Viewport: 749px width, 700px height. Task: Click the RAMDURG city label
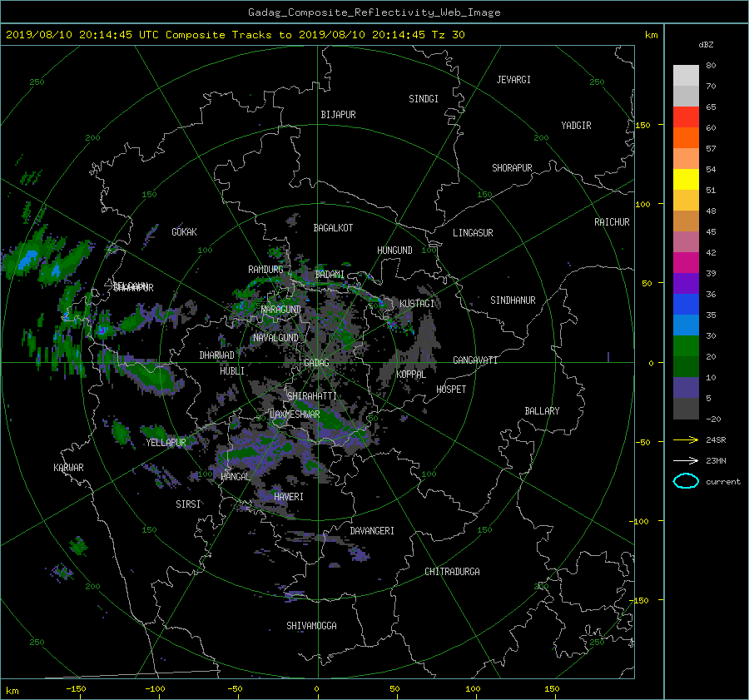click(265, 270)
